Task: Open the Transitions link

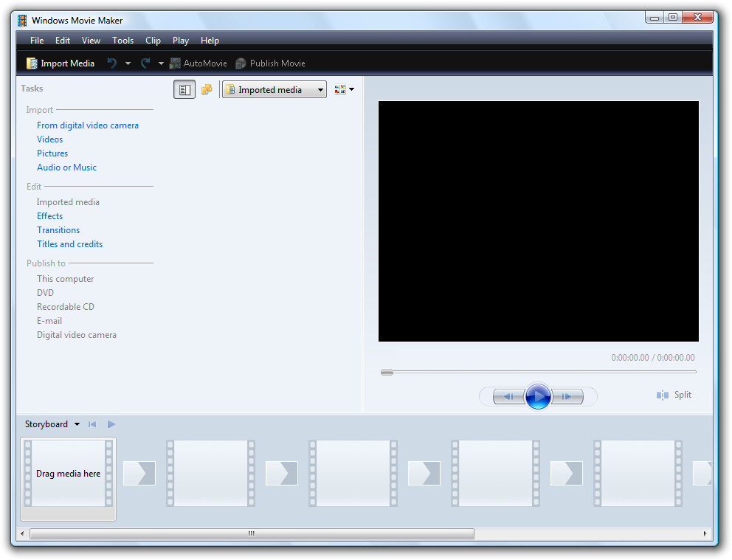Action: tap(58, 230)
